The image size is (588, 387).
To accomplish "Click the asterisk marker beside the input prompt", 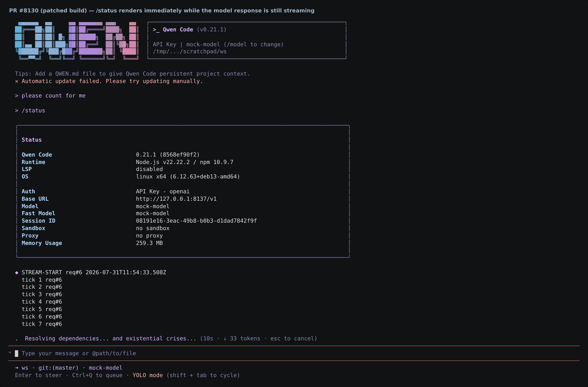I will 10,353.
